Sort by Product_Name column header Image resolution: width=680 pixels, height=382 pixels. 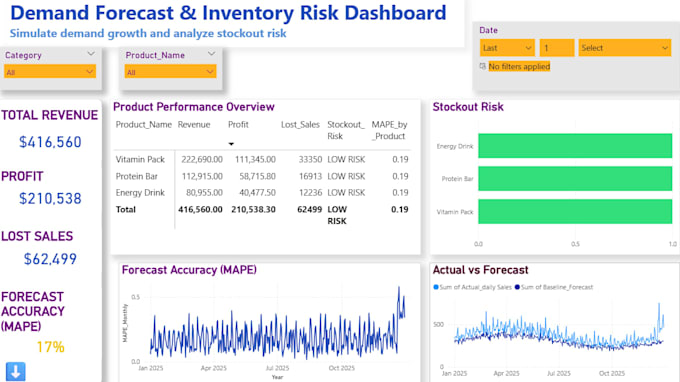click(x=144, y=125)
